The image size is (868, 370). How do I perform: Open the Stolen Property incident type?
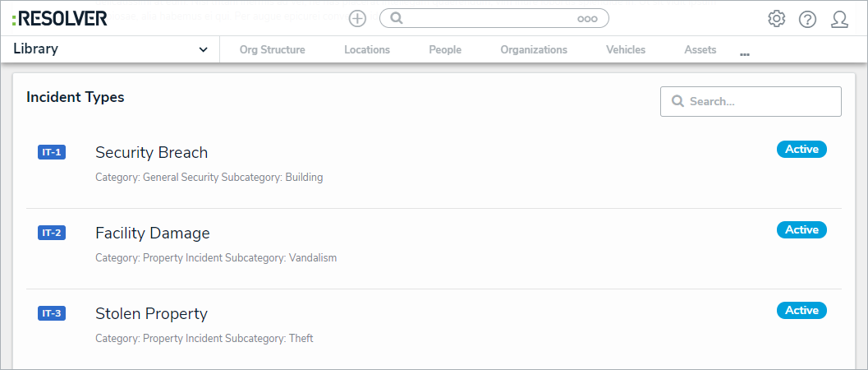[x=152, y=313]
